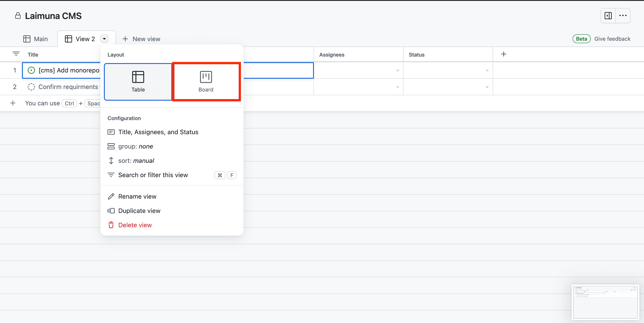The image size is (644, 323).
Task: Click the ellipsis menu icon top right
Action: 623,16
